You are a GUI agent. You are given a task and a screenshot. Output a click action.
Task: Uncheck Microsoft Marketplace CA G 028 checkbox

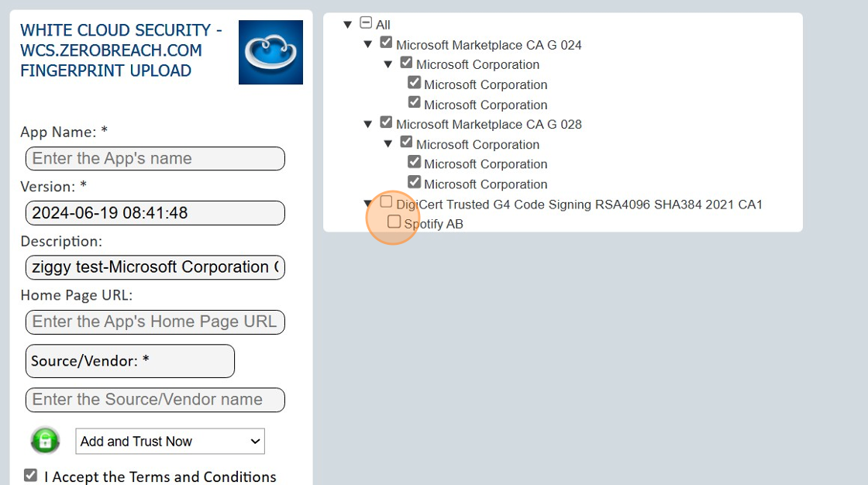click(x=386, y=122)
